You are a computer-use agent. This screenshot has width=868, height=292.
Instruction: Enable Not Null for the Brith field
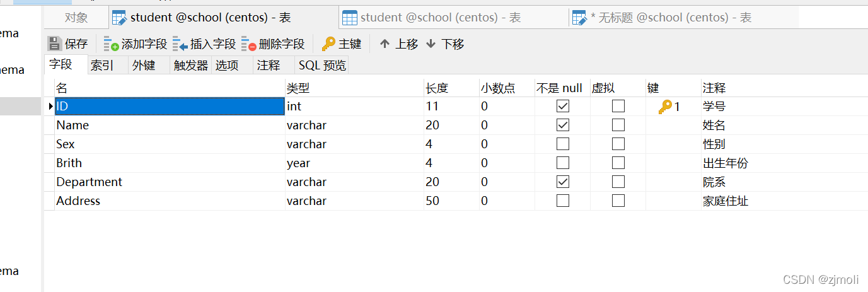[563, 163]
